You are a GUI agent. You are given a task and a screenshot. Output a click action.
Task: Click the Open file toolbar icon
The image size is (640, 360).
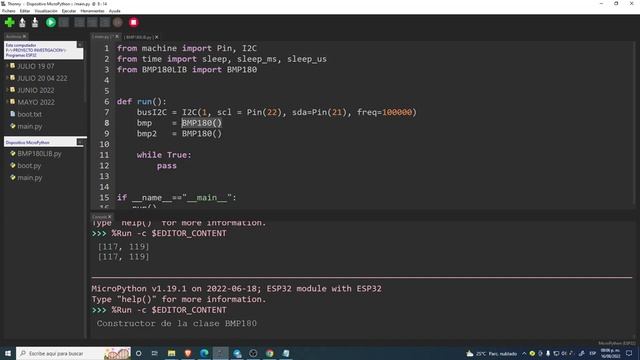coord(22,22)
